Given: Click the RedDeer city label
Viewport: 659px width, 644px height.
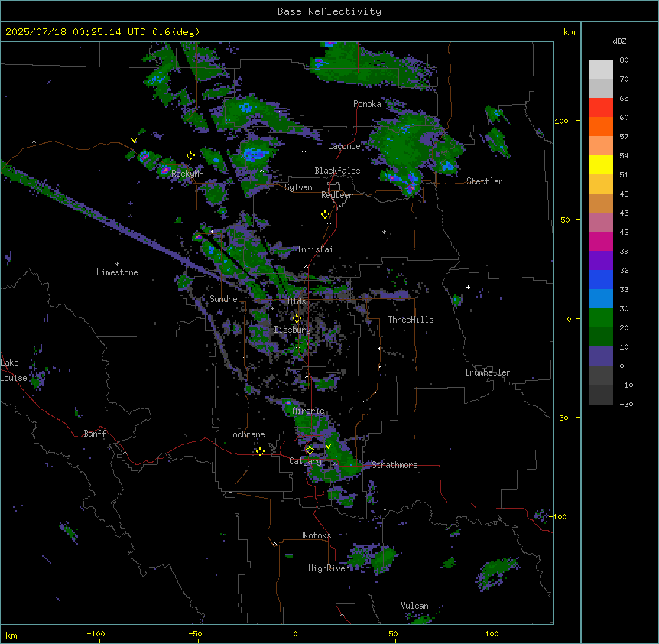Looking at the screenshot, I should tap(336, 195).
